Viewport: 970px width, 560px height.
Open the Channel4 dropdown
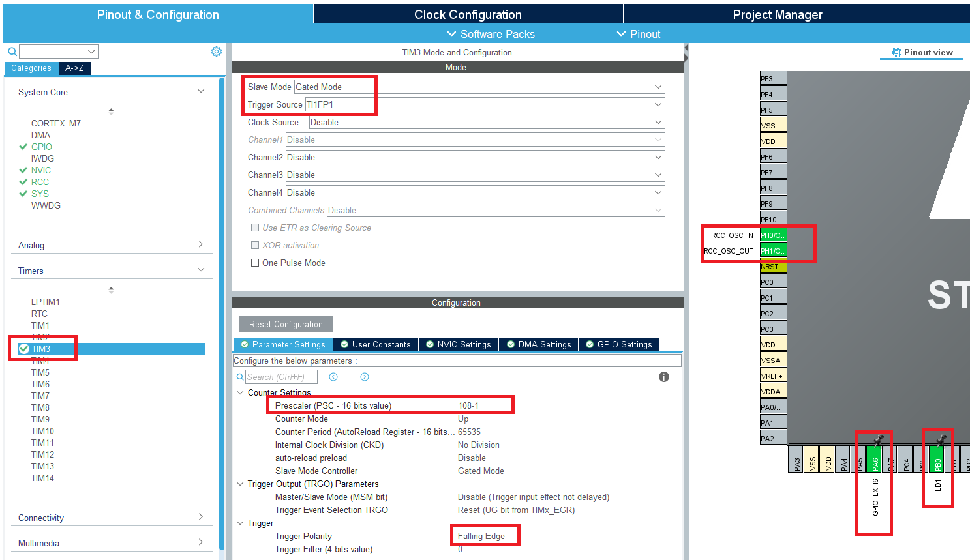[475, 192]
